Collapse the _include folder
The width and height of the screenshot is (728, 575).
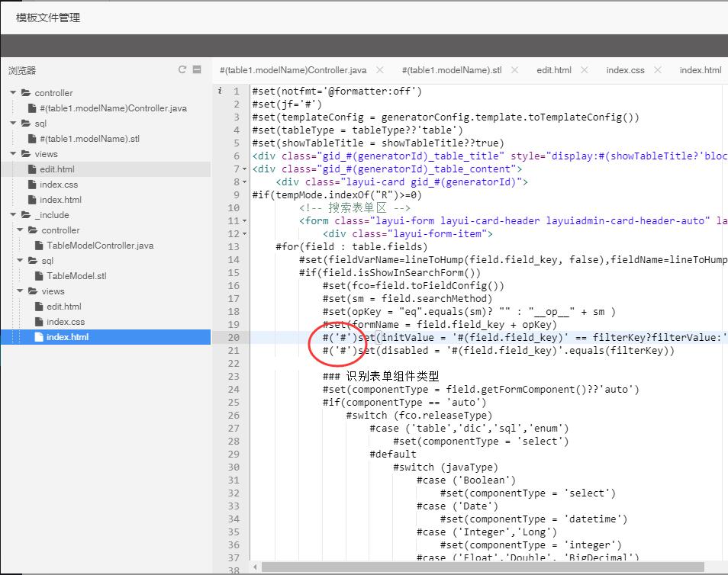(x=13, y=215)
